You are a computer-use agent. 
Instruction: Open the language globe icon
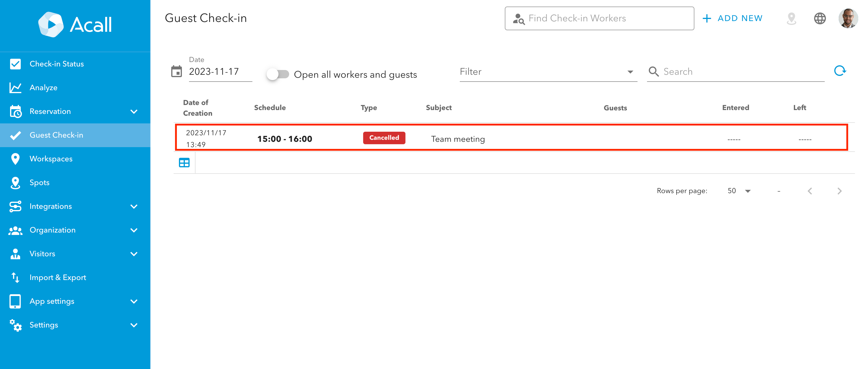click(819, 18)
